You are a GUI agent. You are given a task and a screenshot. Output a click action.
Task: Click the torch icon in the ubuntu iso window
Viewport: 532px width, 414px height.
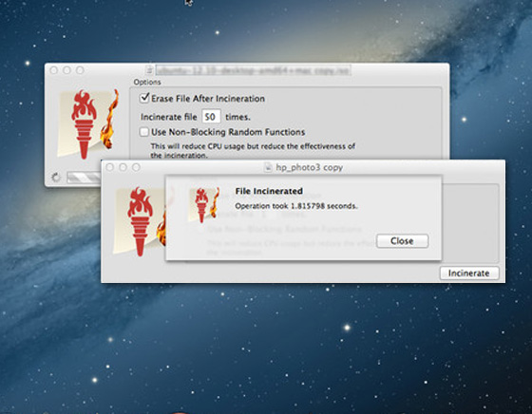click(x=88, y=124)
